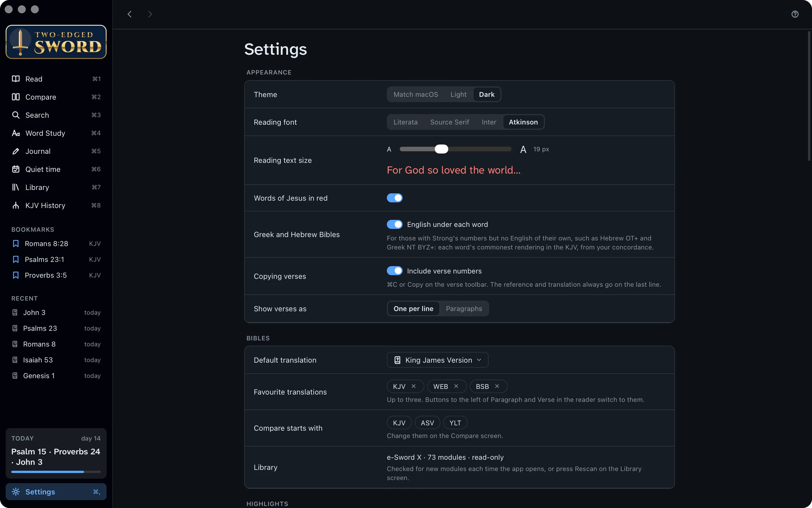
Task: Open the Default translation dropdown
Action: (438, 360)
